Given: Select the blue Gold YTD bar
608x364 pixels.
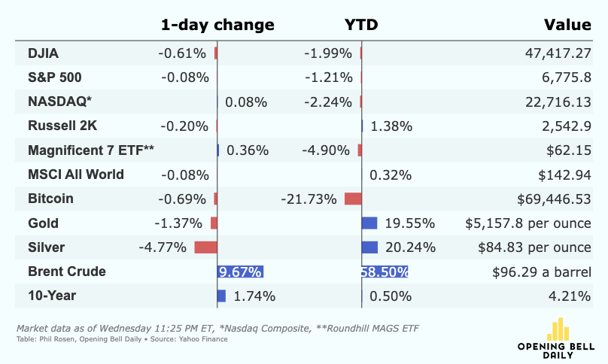Looking at the screenshot, I should 369,223.
